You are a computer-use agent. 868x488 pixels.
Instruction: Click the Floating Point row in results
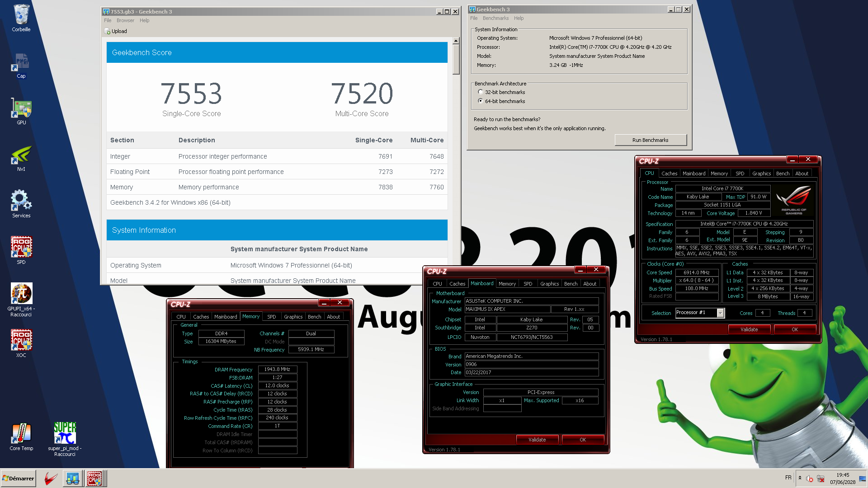[277, 172]
